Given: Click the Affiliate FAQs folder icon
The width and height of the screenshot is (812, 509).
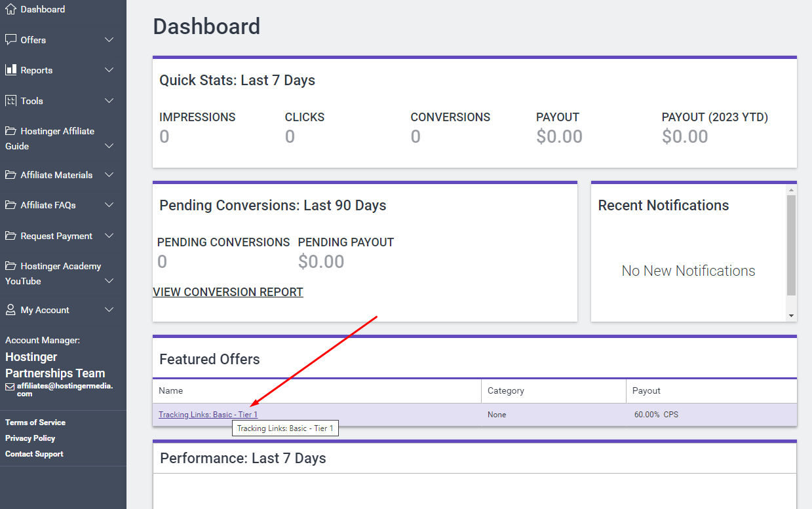Looking at the screenshot, I should (x=10, y=205).
